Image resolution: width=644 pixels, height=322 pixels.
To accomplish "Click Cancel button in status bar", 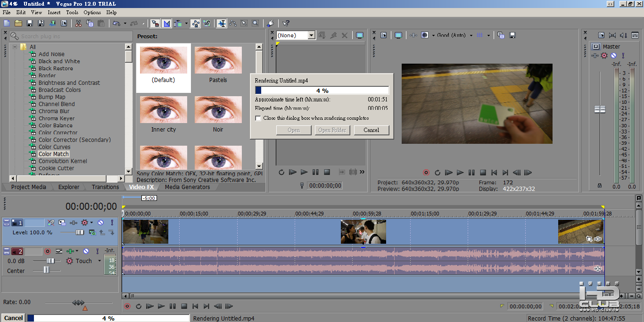I will 13,318.
